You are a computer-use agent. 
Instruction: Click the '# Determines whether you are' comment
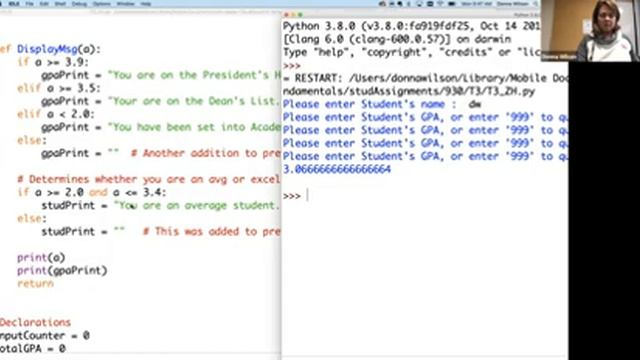[x=149, y=180]
